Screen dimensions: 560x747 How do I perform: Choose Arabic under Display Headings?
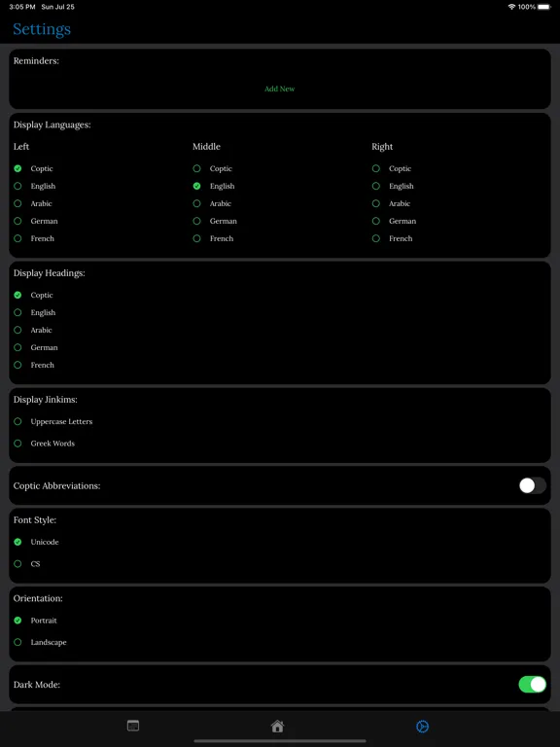click(x=17, y=330)
